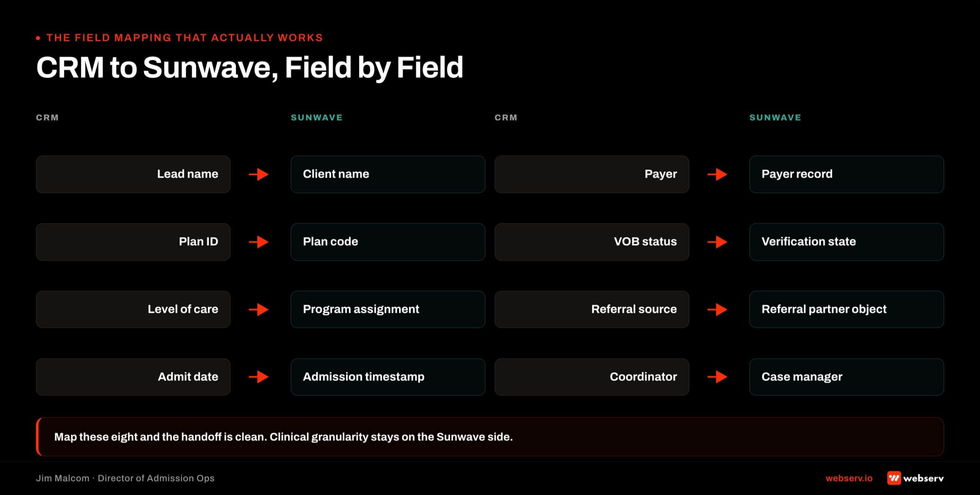Viewport: 980px width, 495px height.
Task: Select the Payer record box
Action: click(x=846, y=174)
